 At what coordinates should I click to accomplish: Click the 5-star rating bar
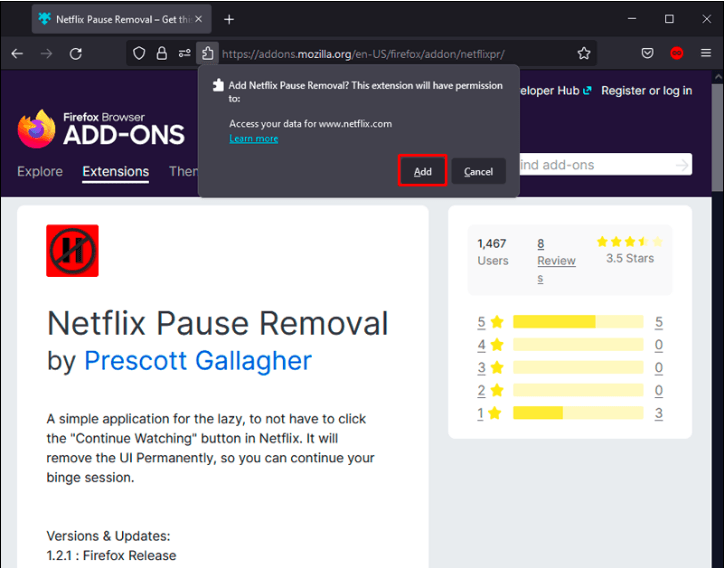[578, 322]
